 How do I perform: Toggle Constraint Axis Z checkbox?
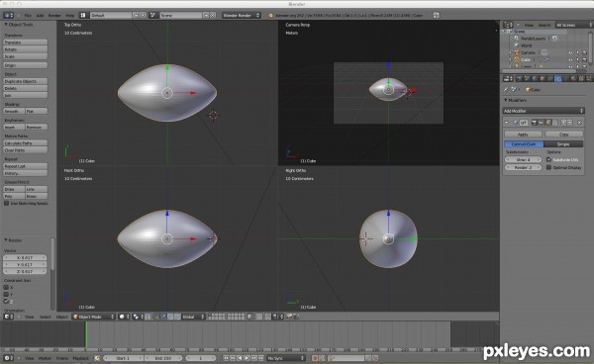pos(6,301)
